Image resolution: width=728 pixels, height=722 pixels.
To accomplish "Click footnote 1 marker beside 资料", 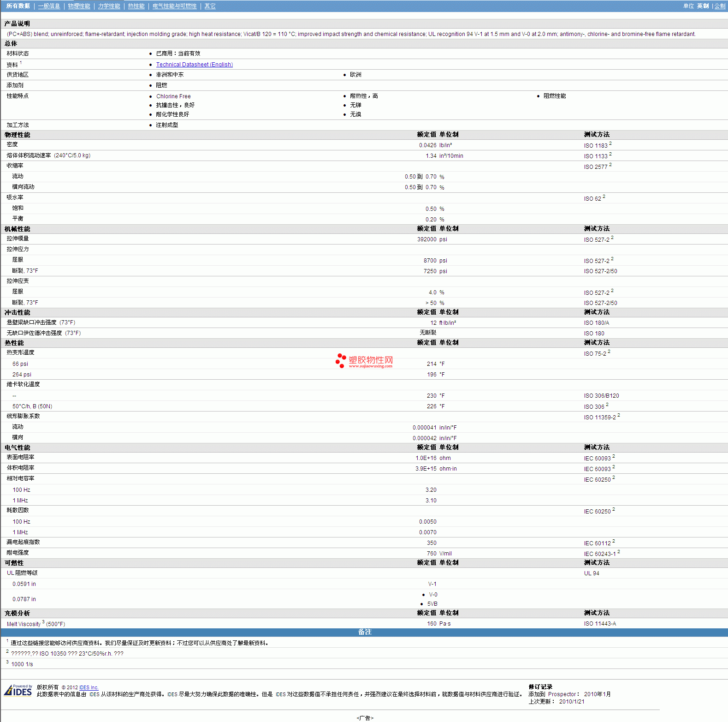I will point(21,63).
